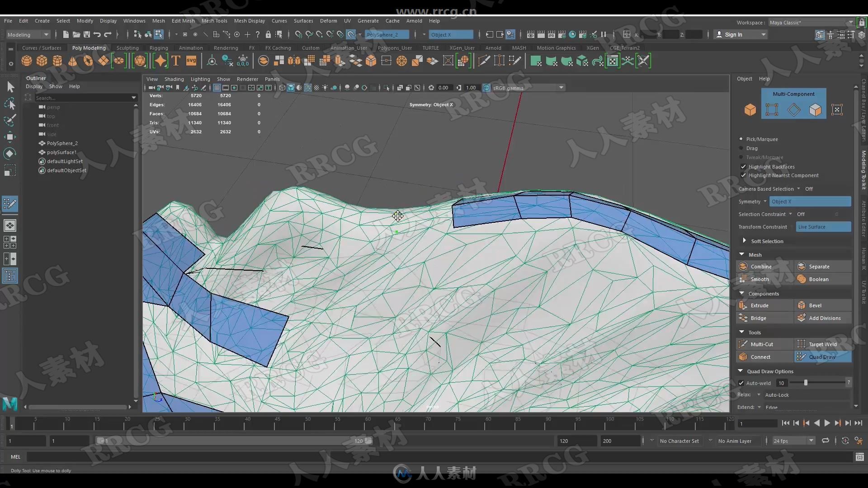Select the Quad Draw tool
Image resolution: width=868 pixels, height=488 pixels.
[822, 357]
